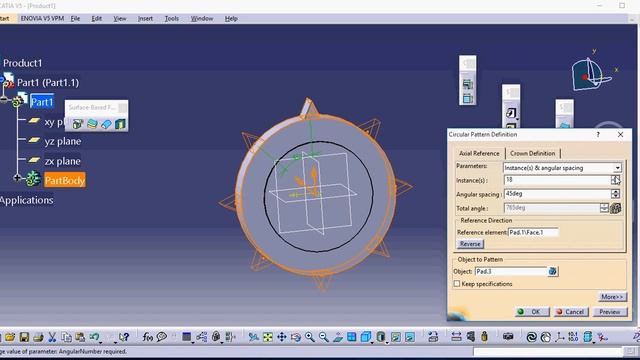Click the Hide/Show icon
The image size is (640, 360).
(x=396, y=337)
